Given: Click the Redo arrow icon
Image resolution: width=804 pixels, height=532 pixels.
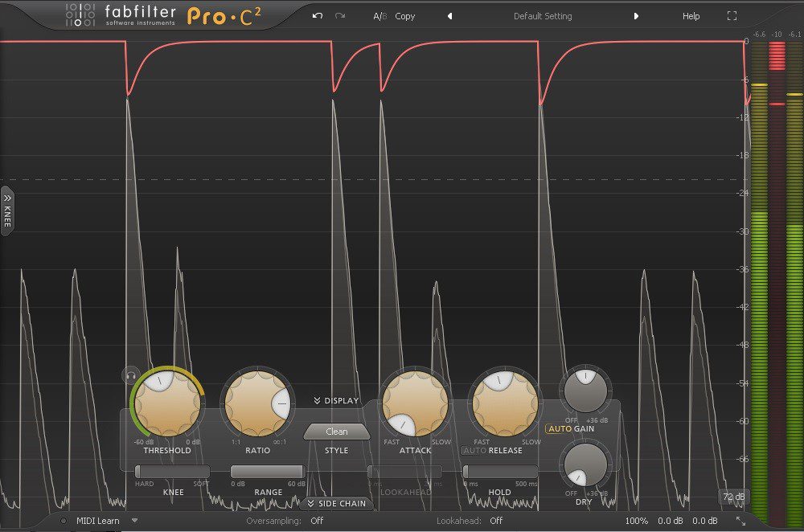Looking at the screenshot, I should [340, 16].
